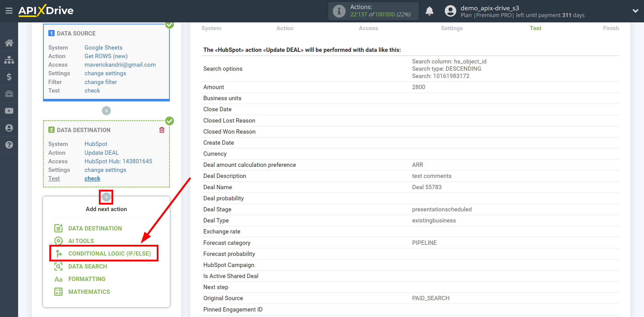Expand the account dropdown chevron
This screenshot has height=317, width=644.
pyautogui.click(x=635, y=11)
